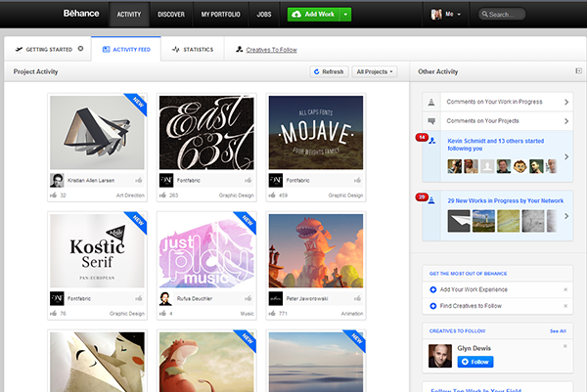Switch to the Activity Feed tab
Image resolution: width=587 pixels, height=392 pixels.
tap(126, 49)
